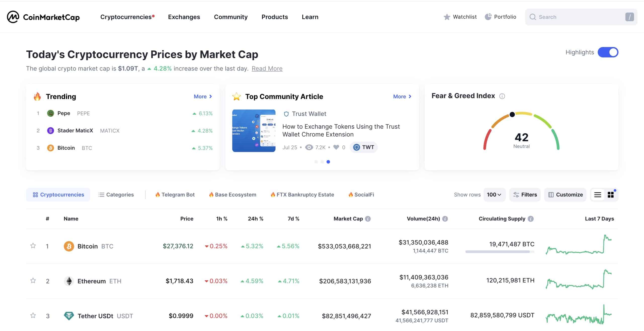Click the Tether USDT star visibility toggle
This screenshot has height=331, width=644.
33,315
